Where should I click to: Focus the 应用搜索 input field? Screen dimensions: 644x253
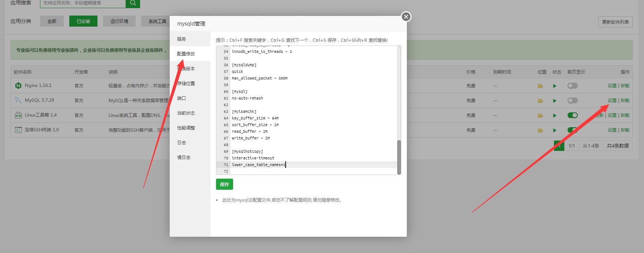click(83, 3)
